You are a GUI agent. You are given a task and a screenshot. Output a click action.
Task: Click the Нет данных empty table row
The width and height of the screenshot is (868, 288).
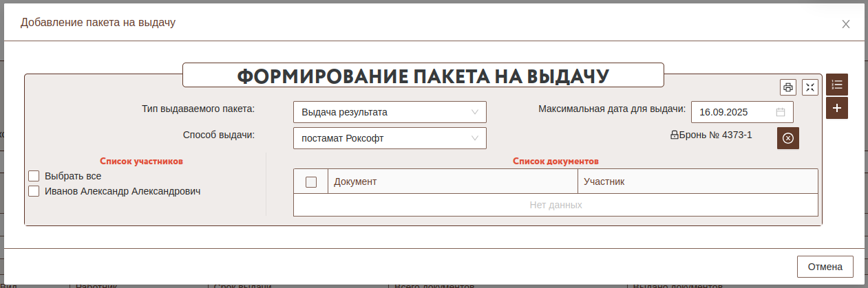tap(555, 205)
